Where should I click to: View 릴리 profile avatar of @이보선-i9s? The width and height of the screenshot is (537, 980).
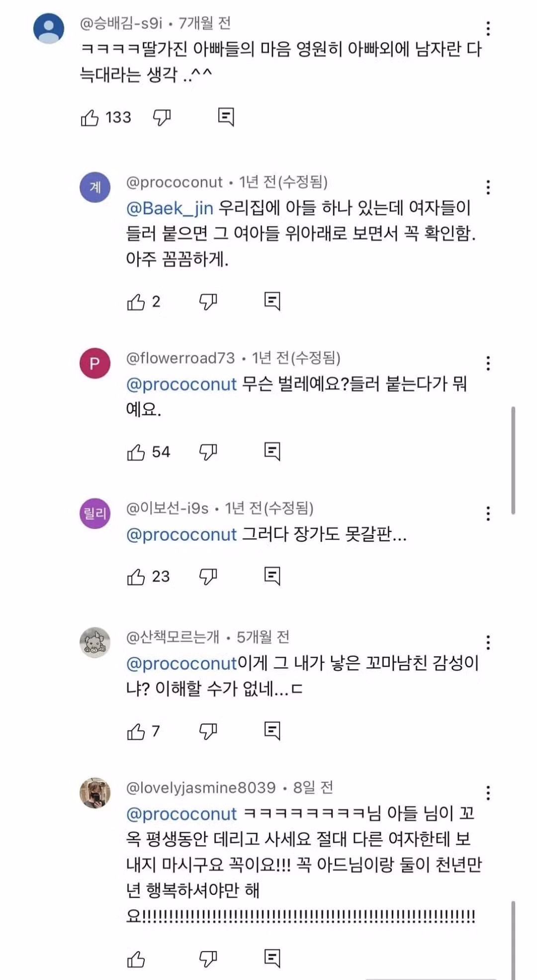click(x=94, y=514)
